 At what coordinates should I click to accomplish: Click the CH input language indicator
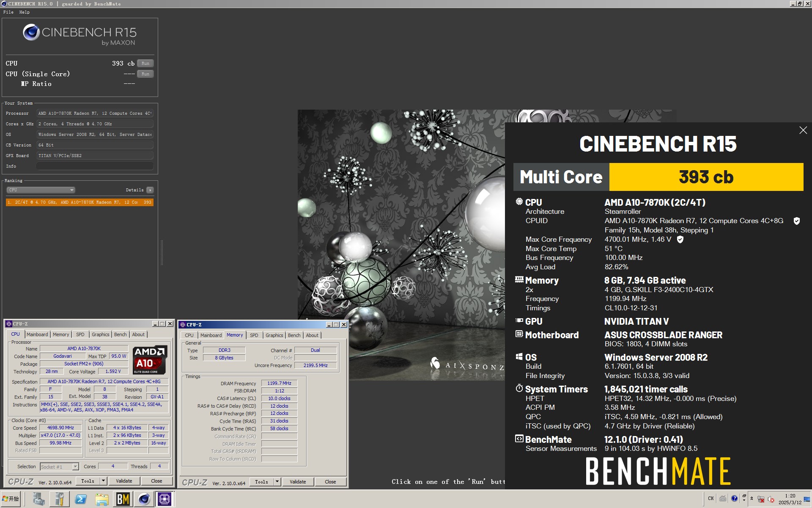coord(711,499)
